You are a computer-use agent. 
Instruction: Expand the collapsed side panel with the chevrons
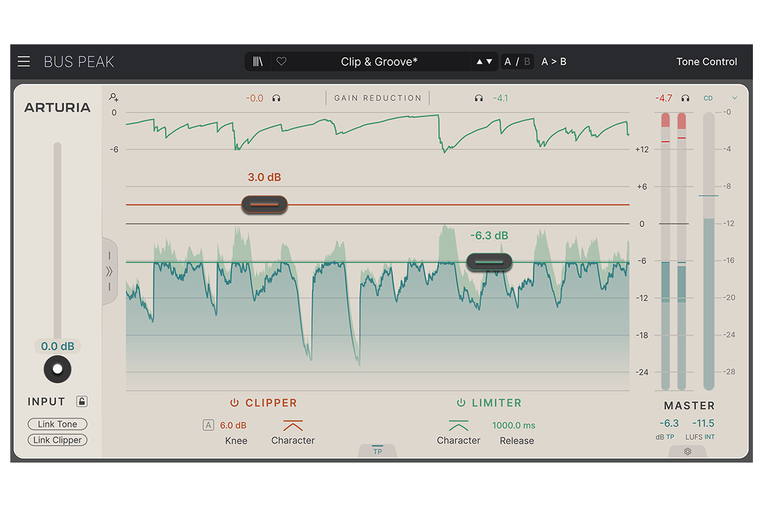pyautogui.click(x=109, y=271)
